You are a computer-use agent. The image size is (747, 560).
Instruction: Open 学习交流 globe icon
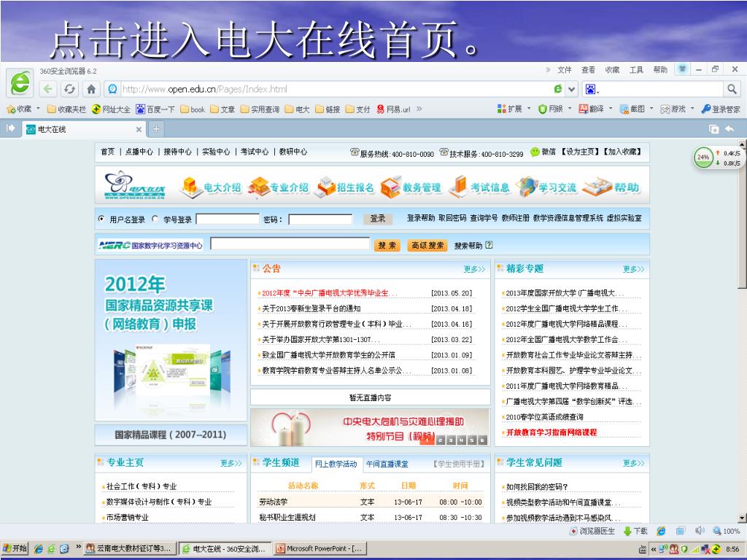pyautogui.click(x=527, y=187)
